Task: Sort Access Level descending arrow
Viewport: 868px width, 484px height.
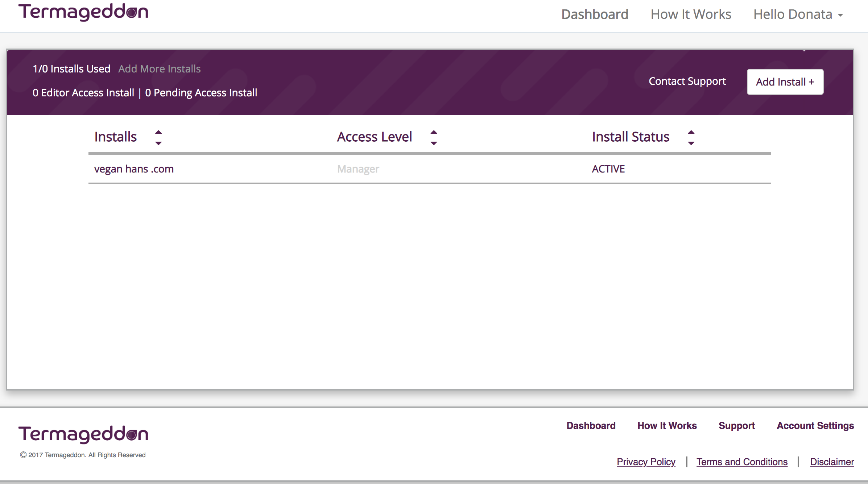Action: pyautogui.click(x=434, y=143)
